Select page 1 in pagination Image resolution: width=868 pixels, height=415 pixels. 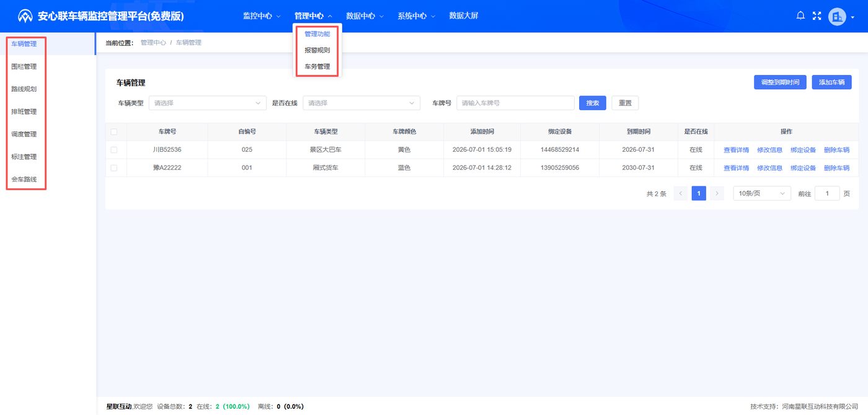pos(699,194)
